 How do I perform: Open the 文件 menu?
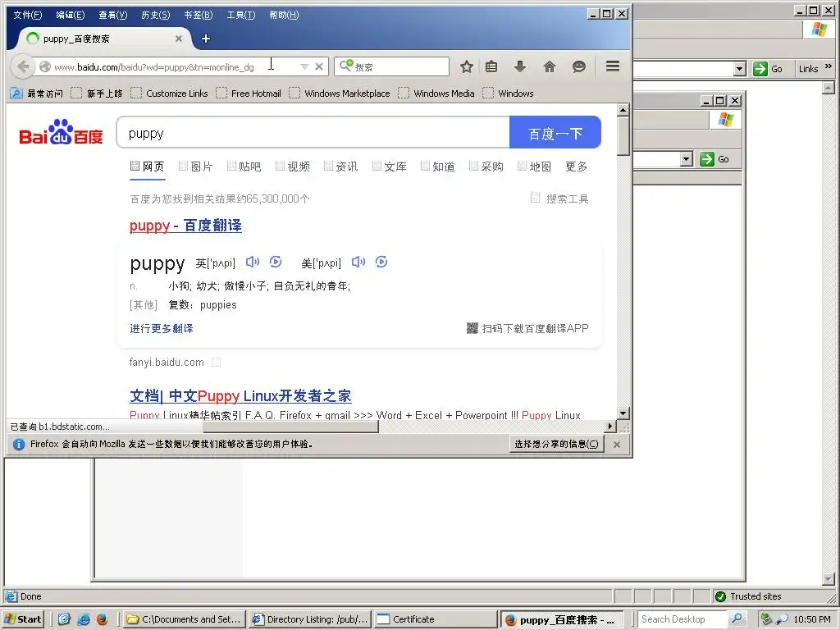28,15
